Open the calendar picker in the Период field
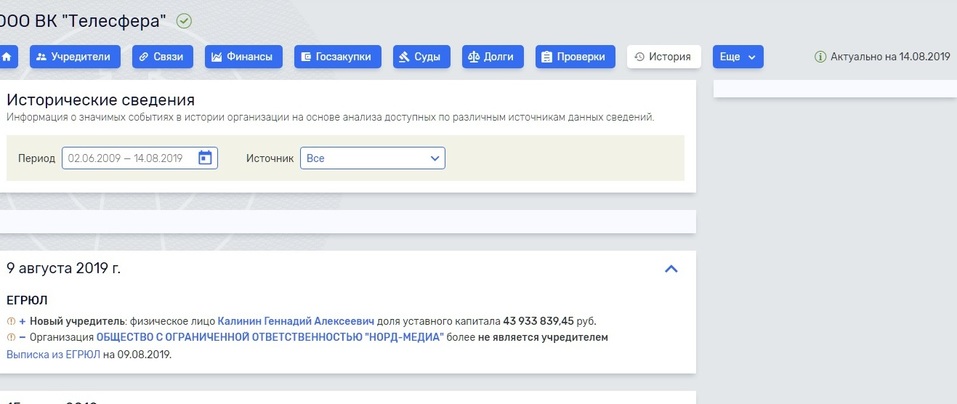Image resolution: width=957 pixels, height=404 pixels. click(x=205, y=158)
